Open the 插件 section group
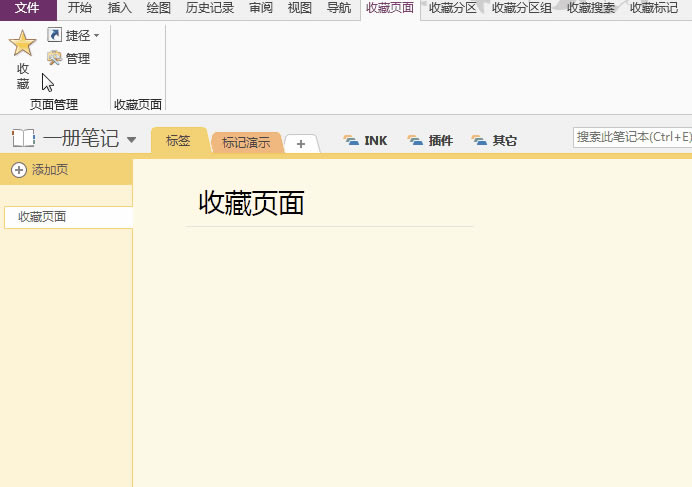 coord(430,140)
